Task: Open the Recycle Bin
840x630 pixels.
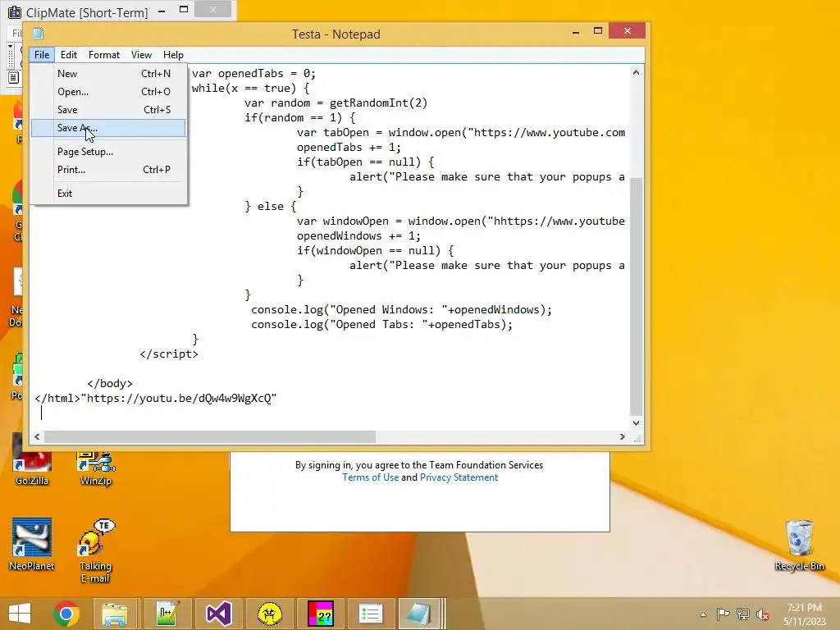Action: pos(799,545)
